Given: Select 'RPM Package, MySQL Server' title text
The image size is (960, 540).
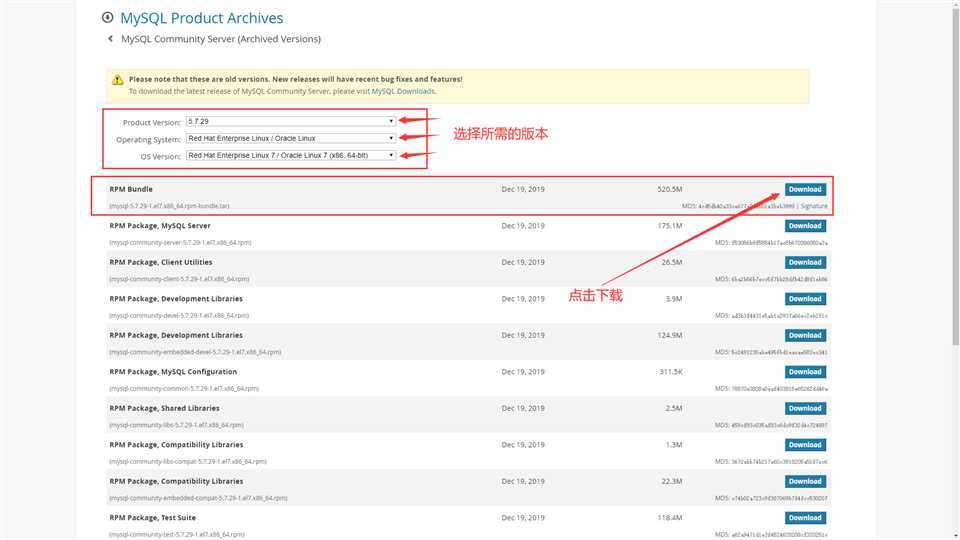Looking at the screenshot, I should point(160,226).
